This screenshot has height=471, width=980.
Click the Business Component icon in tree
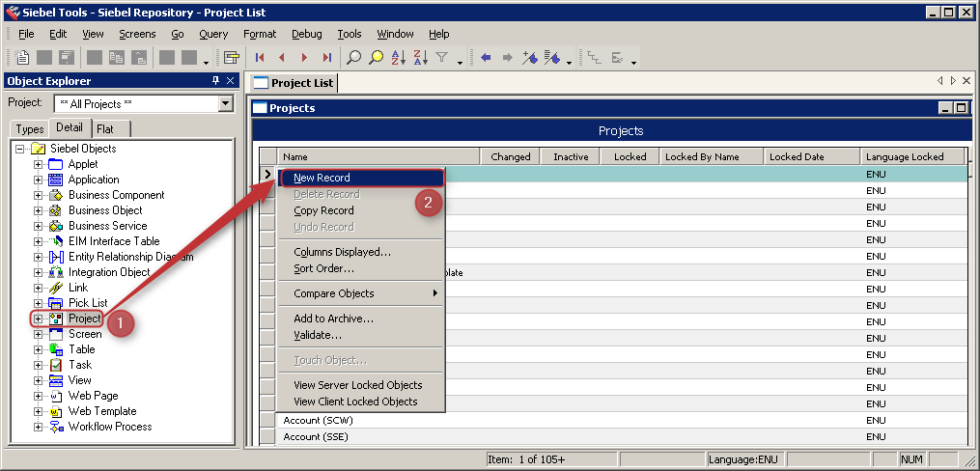coord(56,195)
